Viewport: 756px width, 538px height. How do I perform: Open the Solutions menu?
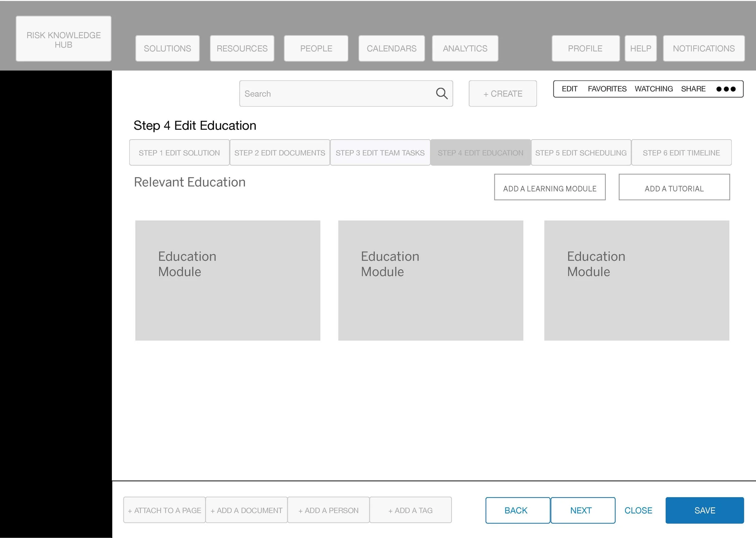pyautogui.click(x=168, y=48)
